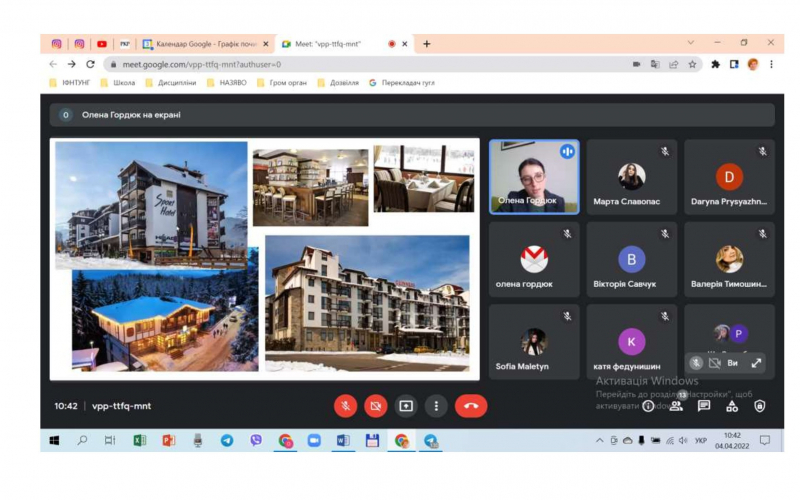Open the Extensions puzzle icon

[715, 64]
